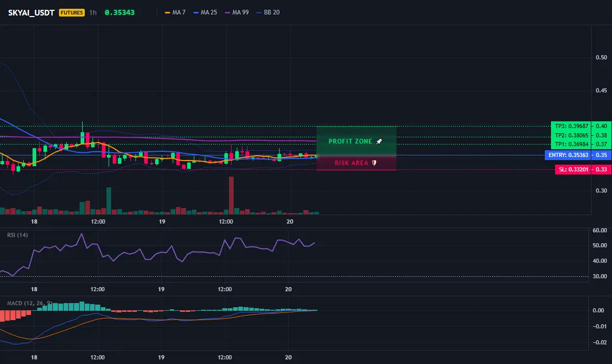The height and width of the screenshot is (364, 612).
Task: Click the RSI (14) indicator title
Action: pyautogui.click(x=18, y=235)
